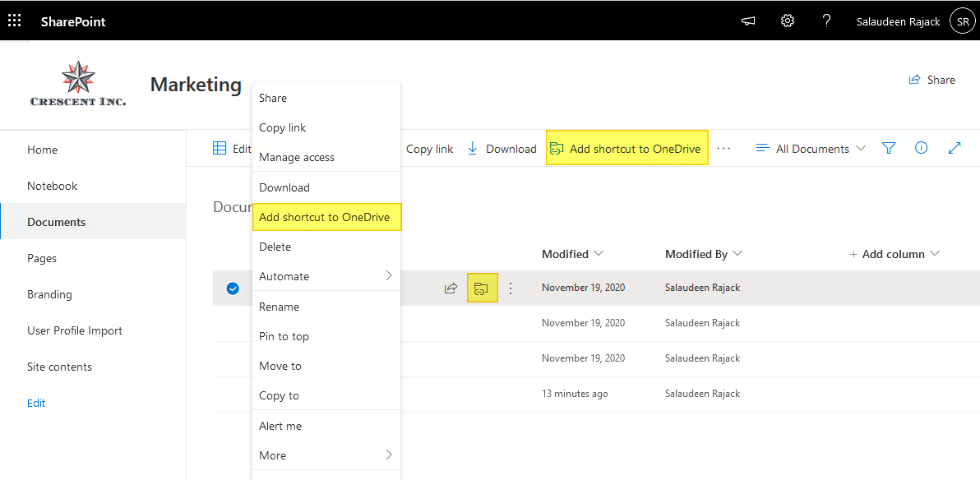Open SharePoint settings gear
The height and width of the screenshot is (480, 980).
[787, 21]
